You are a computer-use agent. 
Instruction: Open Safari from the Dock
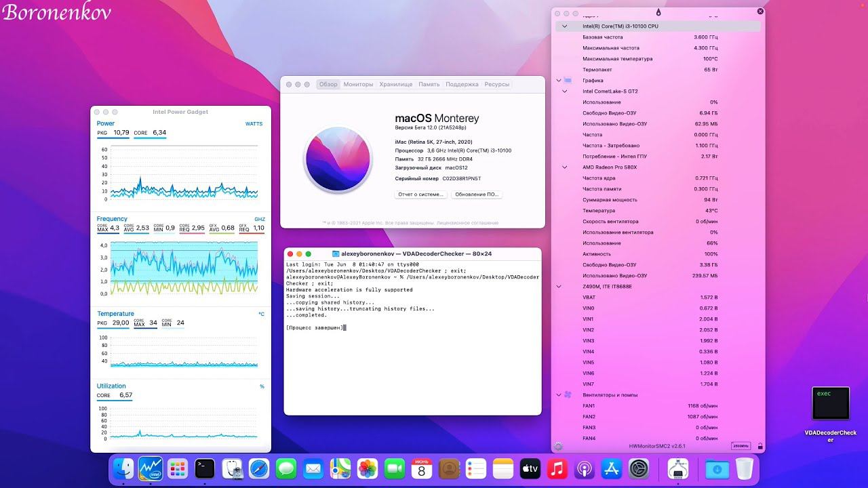[258, 468]
